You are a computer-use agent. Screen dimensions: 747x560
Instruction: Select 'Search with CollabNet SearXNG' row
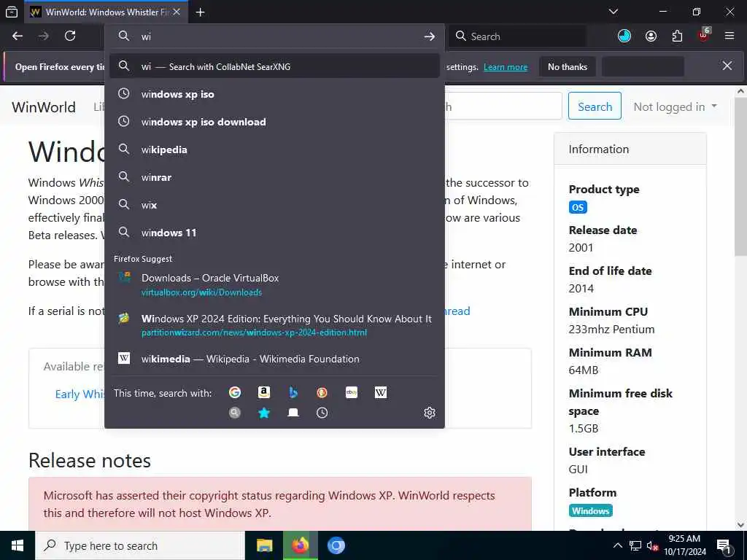point(274,66)
